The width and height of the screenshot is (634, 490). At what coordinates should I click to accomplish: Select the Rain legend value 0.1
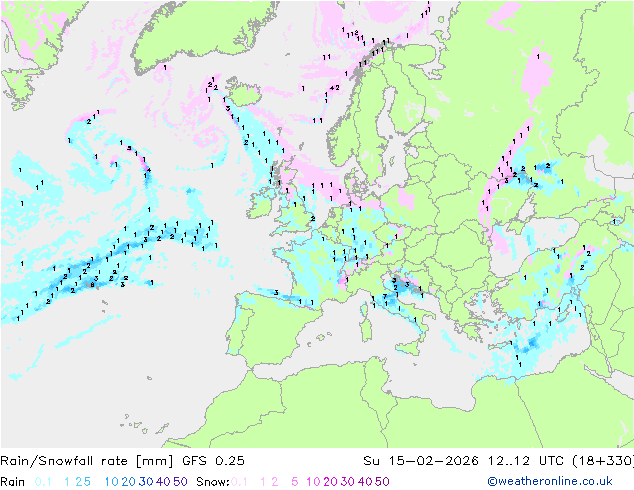[x=43, y=482]
